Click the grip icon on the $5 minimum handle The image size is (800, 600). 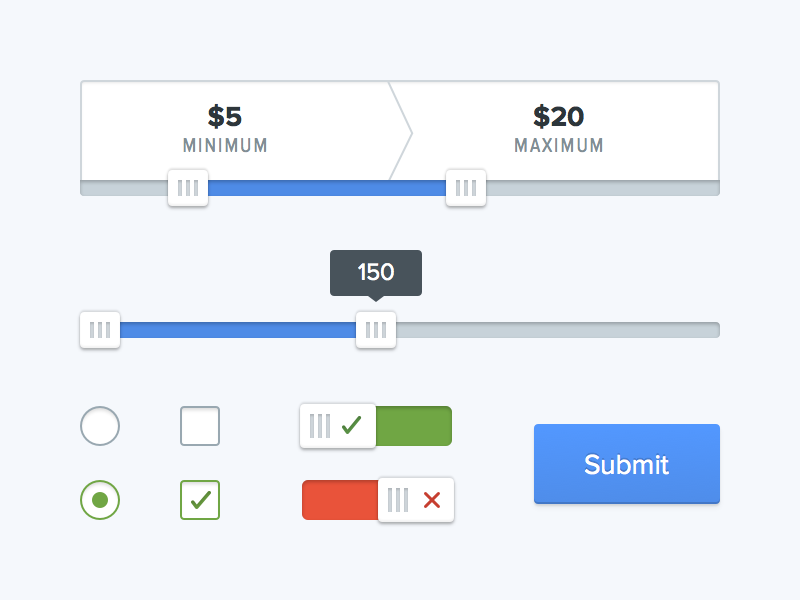click(188, 187)
